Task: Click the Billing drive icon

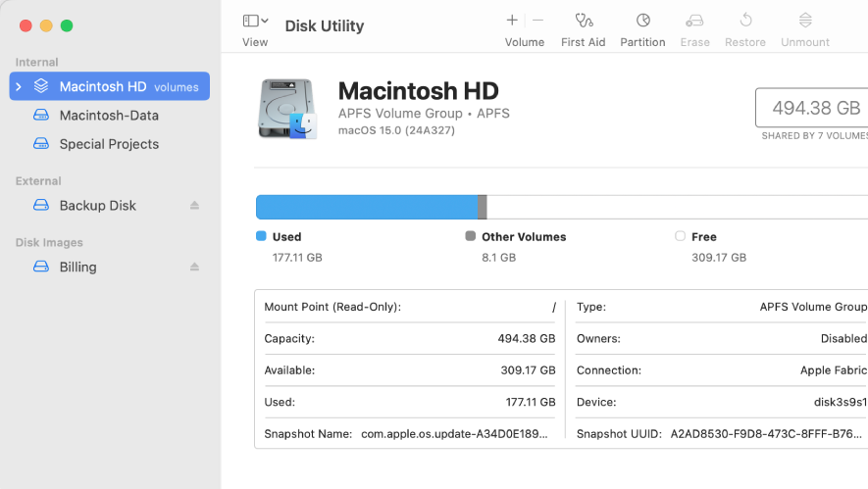Action: click(41, 267)
